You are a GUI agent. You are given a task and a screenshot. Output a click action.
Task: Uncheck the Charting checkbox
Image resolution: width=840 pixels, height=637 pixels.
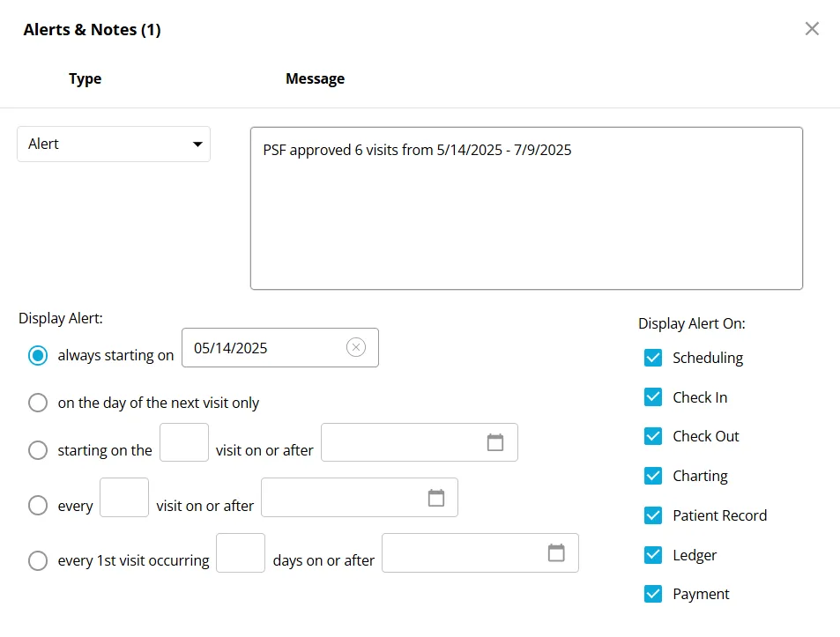tap(653, 476)
